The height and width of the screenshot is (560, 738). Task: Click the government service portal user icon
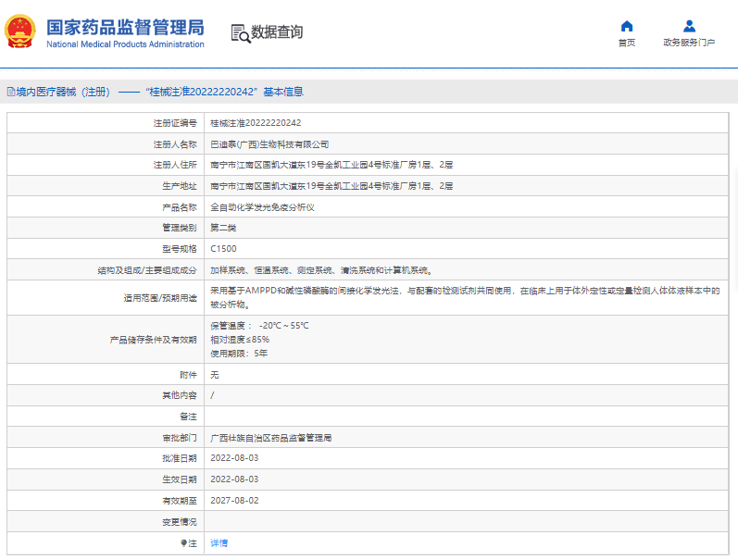(689, 26)
